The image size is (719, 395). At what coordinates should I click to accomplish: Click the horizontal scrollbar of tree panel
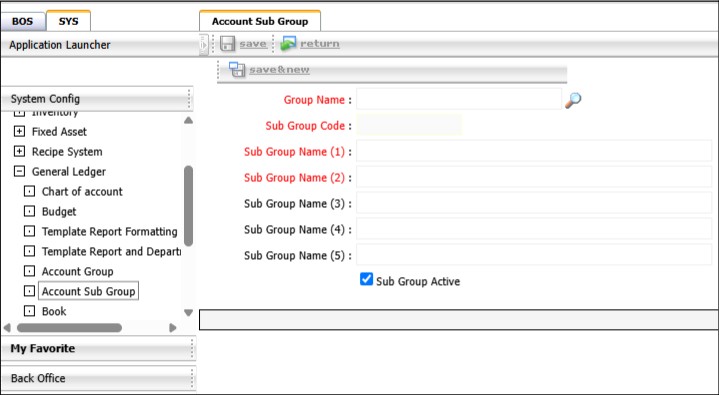tap(69, 328)
